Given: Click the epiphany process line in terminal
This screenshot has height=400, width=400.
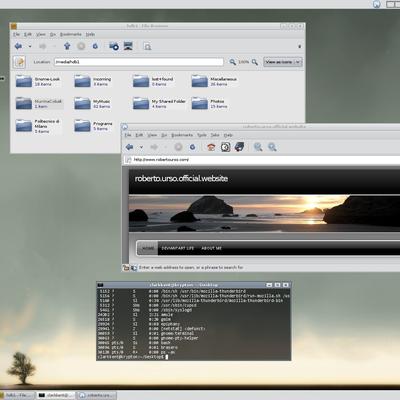Looking at the screenshot, I should point(140,324).
